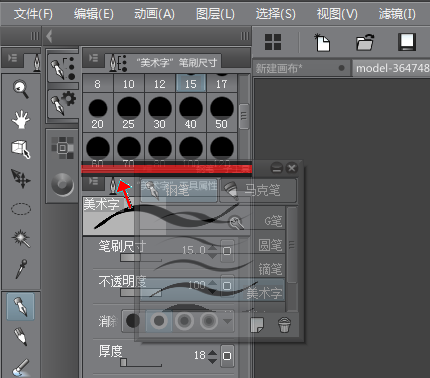Open 不透明度 dynamics settings button
Viewport: 430px width, 378px height.
point(227,286)
